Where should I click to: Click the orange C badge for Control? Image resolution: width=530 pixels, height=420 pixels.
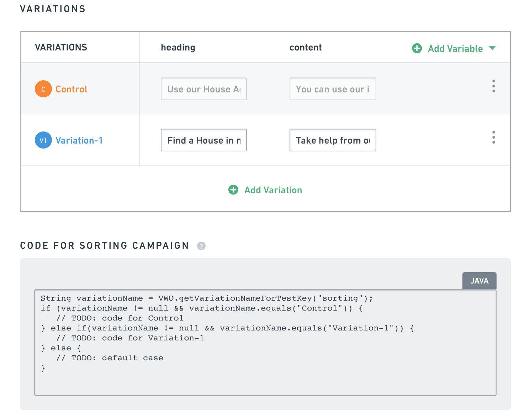(x=43, y=89)
